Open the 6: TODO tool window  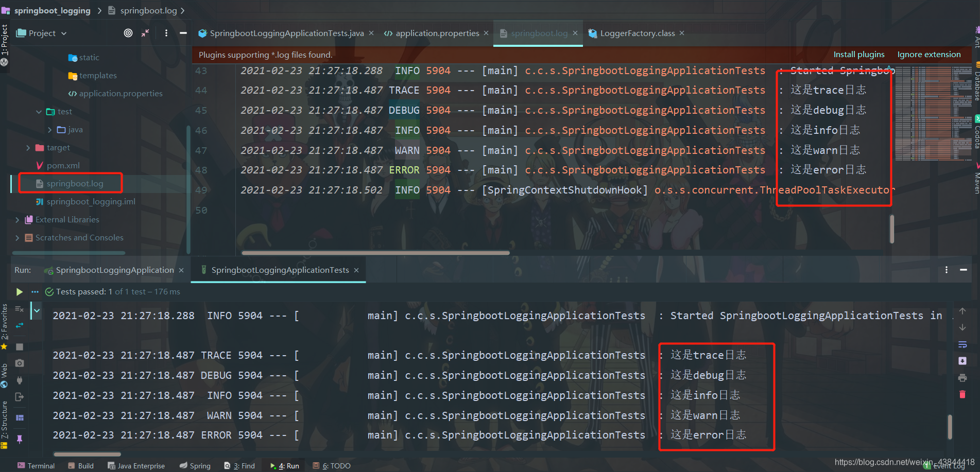pyautogui.click(x=332, y=466)
